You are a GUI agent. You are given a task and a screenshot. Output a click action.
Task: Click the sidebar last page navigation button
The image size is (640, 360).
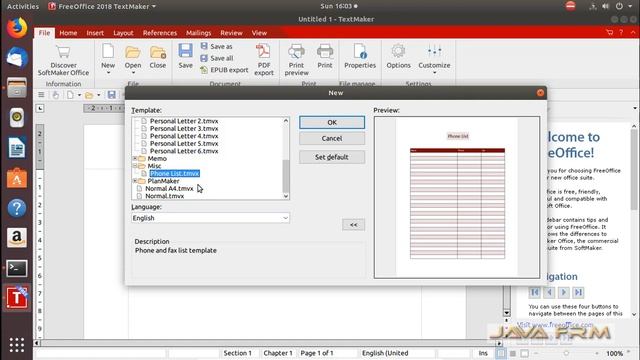coord(578,292)
